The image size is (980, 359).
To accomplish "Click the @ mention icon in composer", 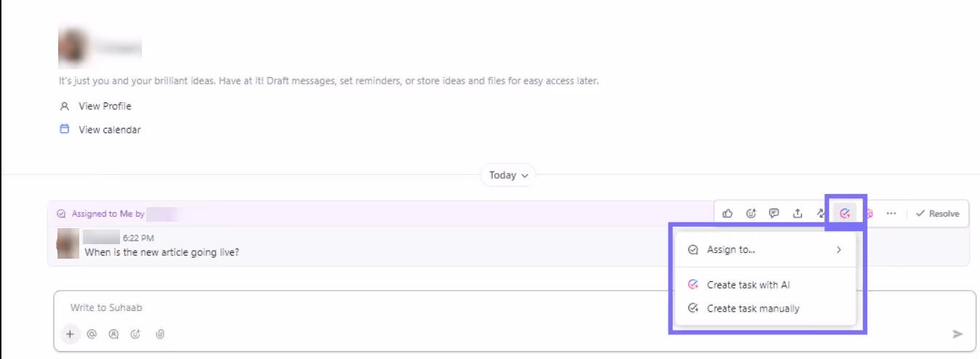I will click(x=92, y=334).
